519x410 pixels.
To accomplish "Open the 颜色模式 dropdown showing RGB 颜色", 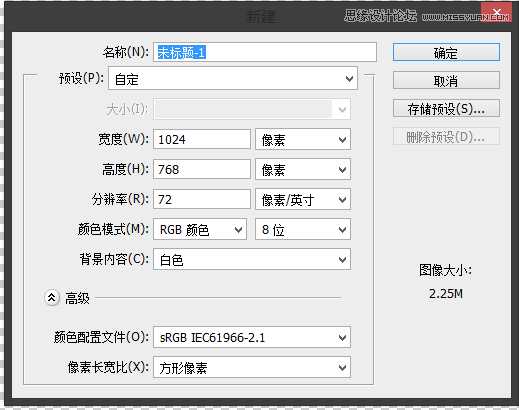I will 200,229.
